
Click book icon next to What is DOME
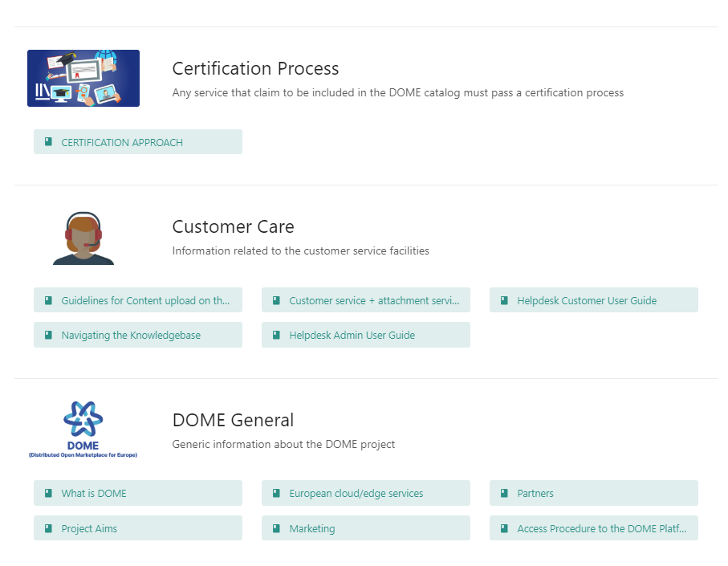pos(48,493)
